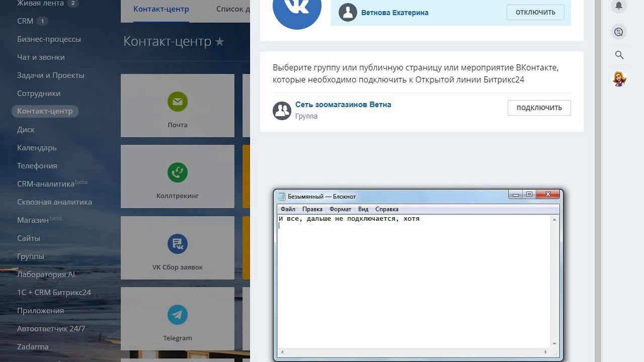
Task: Click the Живая лента counter badge 2
Action: 73,4
